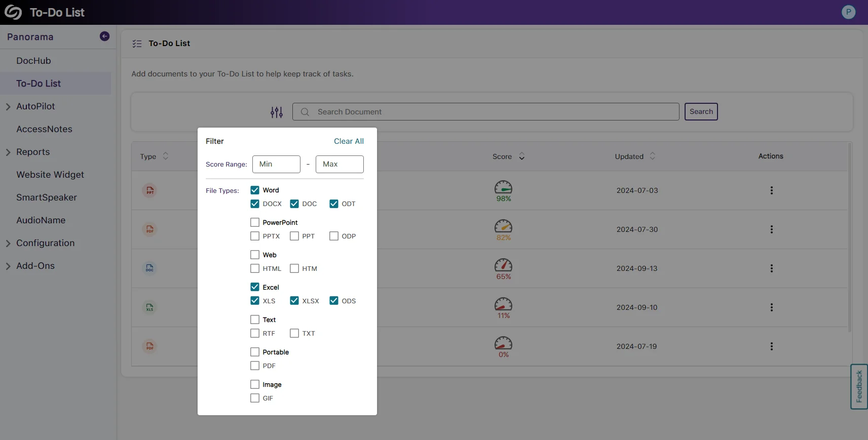Go to AccessNotes in sidebar
Image resolution: width=868 pixels, height=440 pixels.
click(x=44, y=129)
